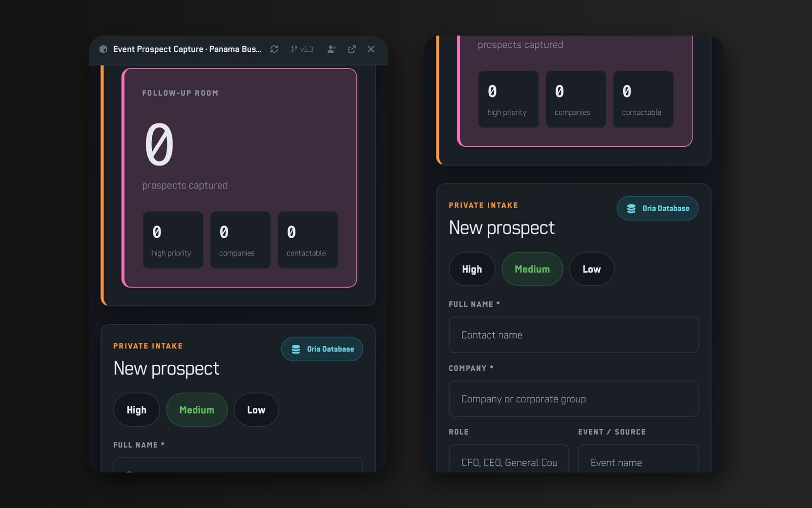Click 'PRIVATE INTAKE' label in right panel
Viewport: 812px width, 508px height.
click(484, 205)
